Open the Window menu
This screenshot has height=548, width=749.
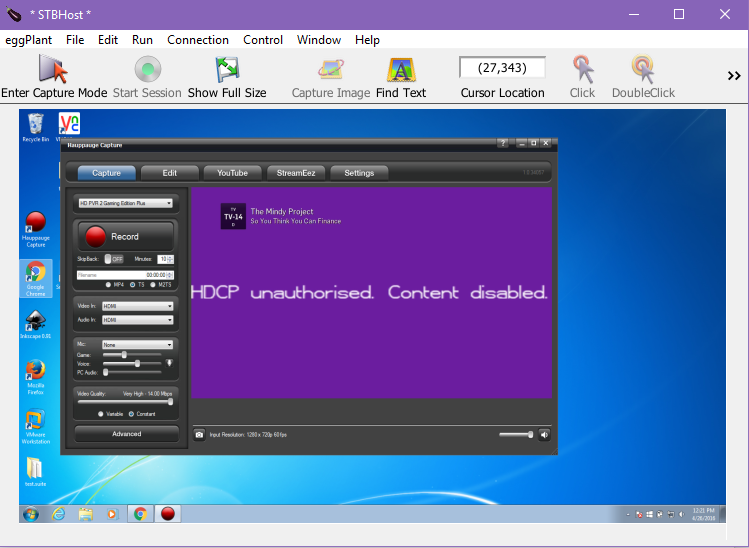point(319,40)
